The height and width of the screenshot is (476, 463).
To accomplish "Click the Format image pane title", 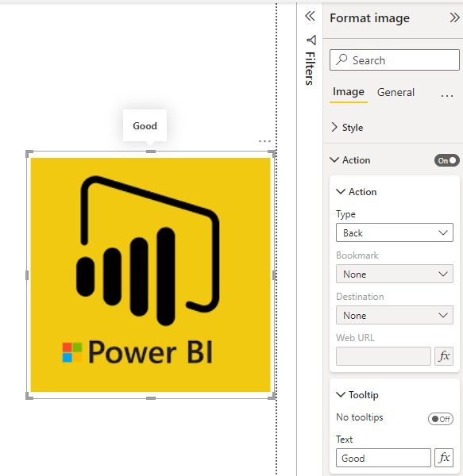I will (370, 18).
